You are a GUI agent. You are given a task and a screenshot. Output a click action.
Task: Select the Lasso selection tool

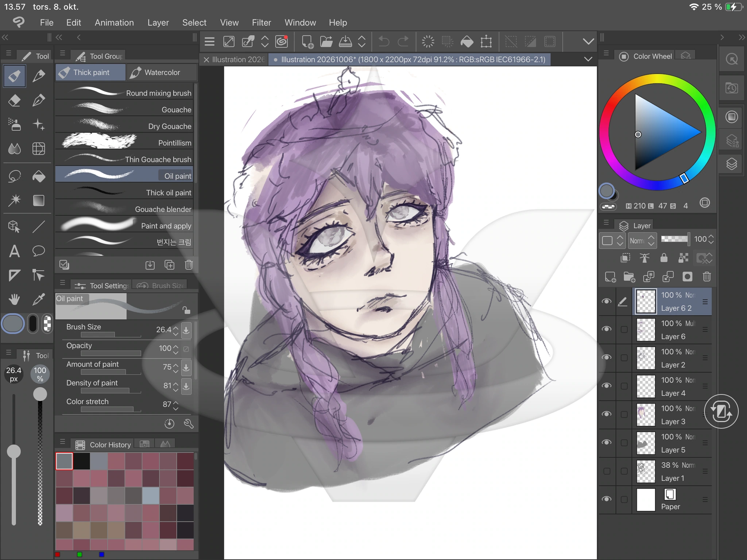point(14,176)
